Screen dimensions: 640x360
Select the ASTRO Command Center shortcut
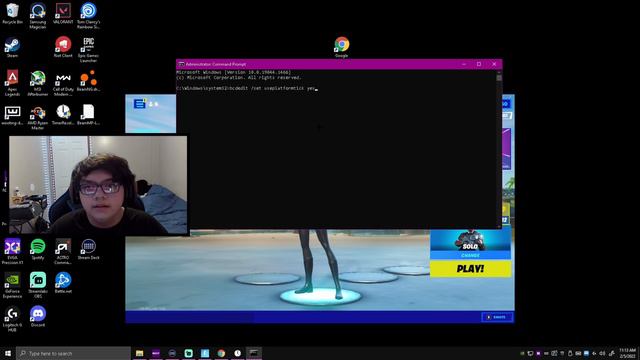click(63, 251)
